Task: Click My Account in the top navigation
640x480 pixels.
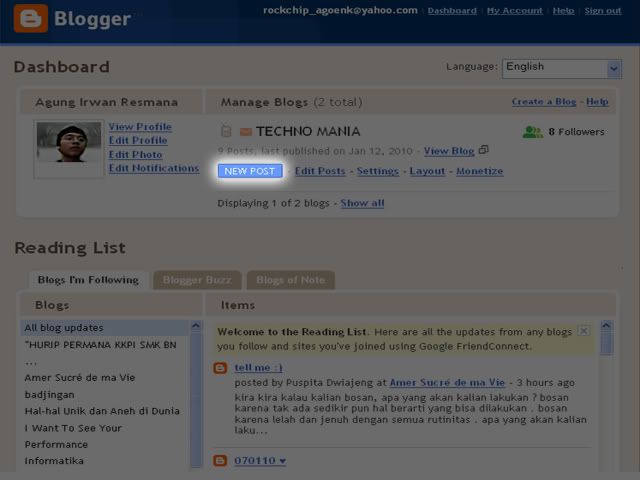Action: [515, 11]
